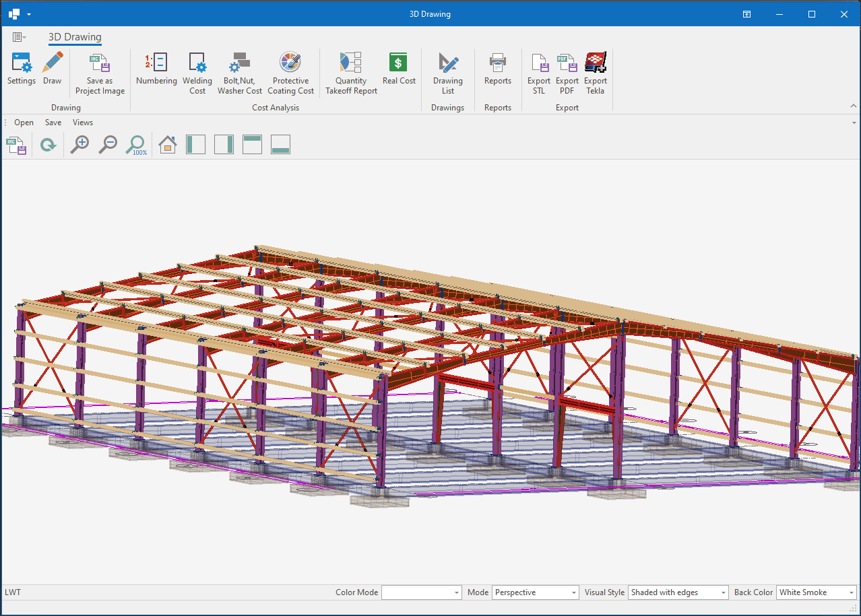Screen dimensions: 861x616
Task: Open the Views menu
Action: tap(83, 123)
